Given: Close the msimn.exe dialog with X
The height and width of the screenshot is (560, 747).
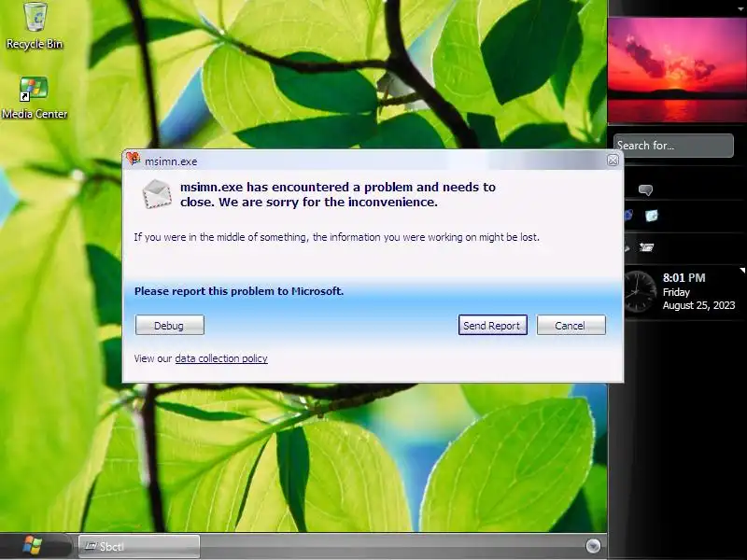Looking at the screenshot, I should pos(613,160).
